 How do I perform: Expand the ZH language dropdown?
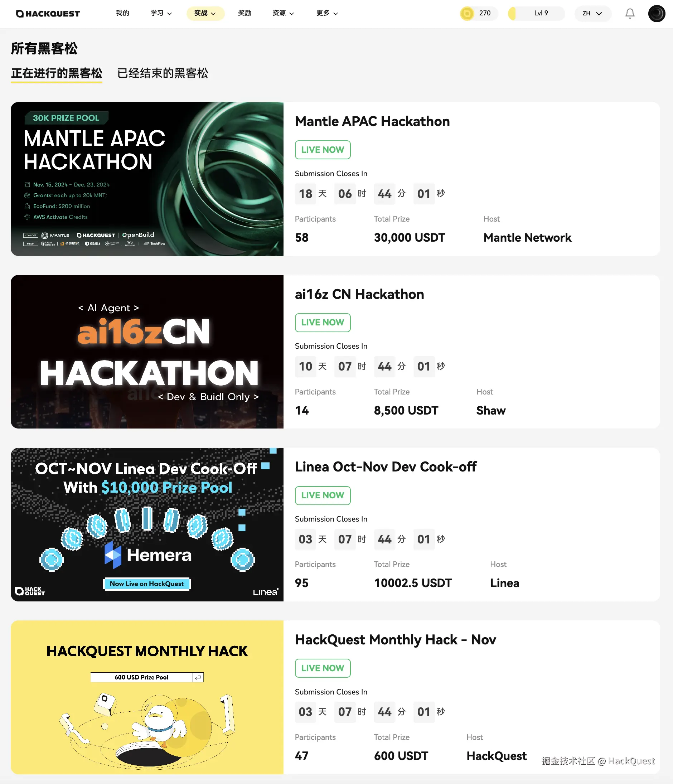(x=592, y=14)
